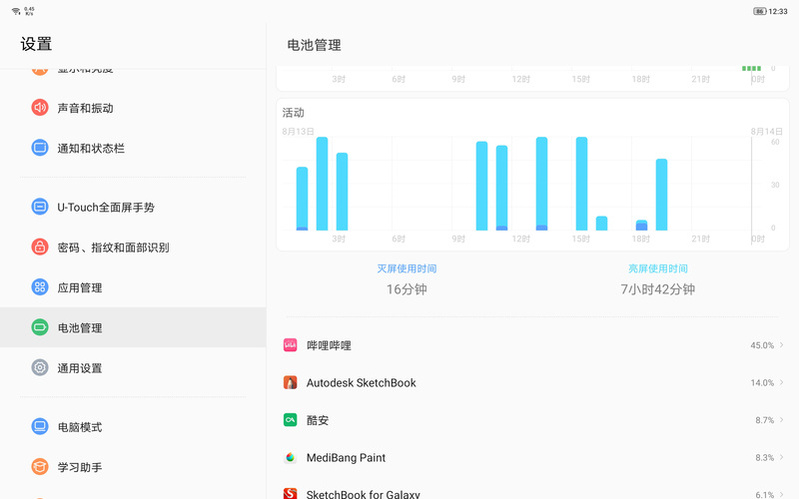This screenshot has width=799, height=499.
Task: Tap the 声音和振动 speaker icon
Action: (x=40, y=108)
